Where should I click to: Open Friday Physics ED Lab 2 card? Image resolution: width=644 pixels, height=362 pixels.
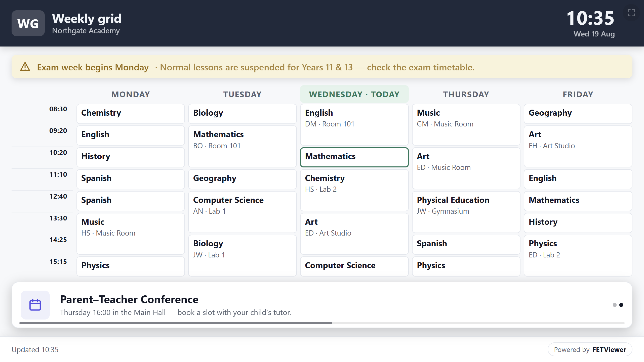(x=578, y=255)
